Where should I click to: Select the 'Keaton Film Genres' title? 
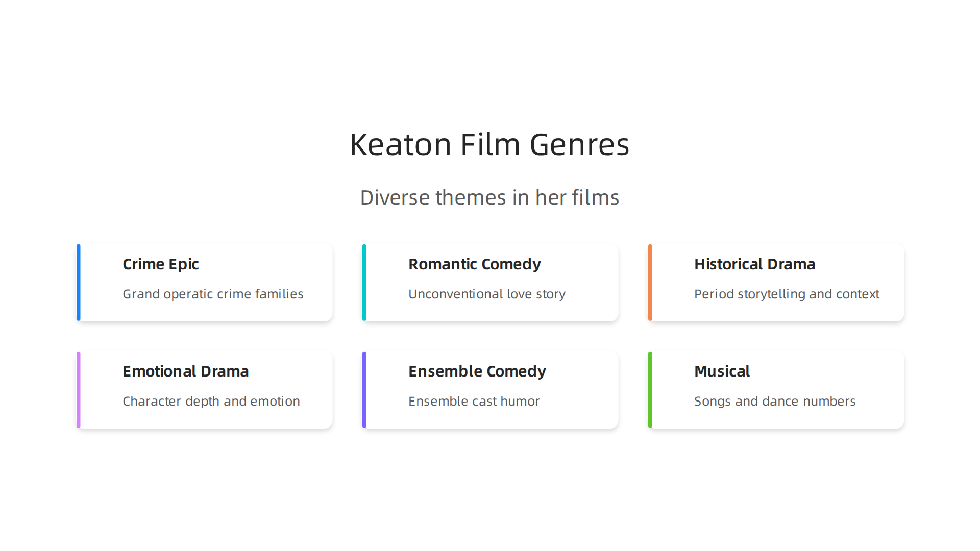tap(489, 144)
